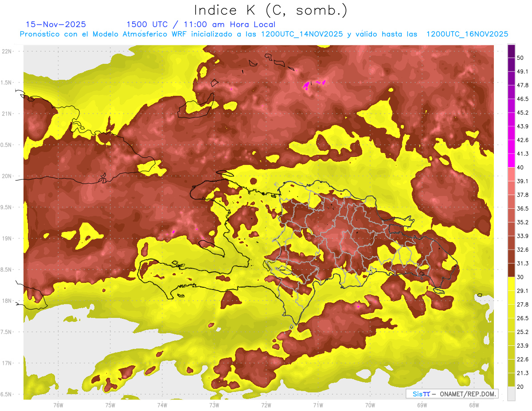The height and width of the screenshot is (411, 532).
Task: Click the "43.9" color scale value
Action: (523, 126)
